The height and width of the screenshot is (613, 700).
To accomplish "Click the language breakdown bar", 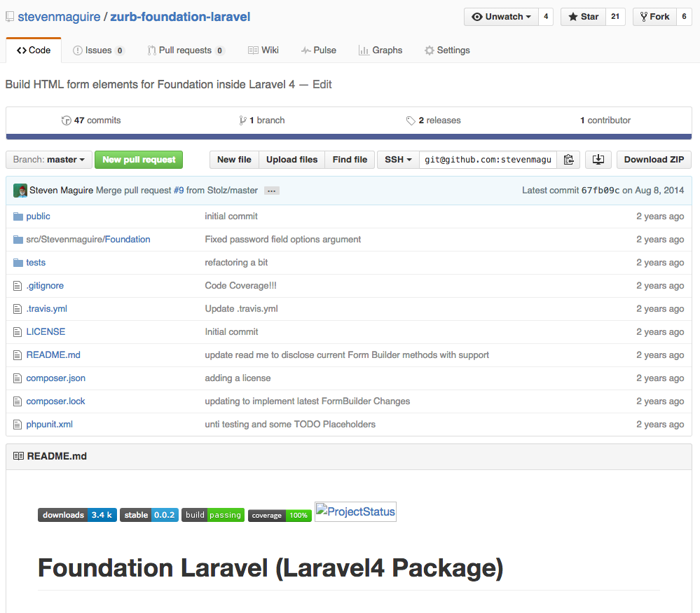I will (349, 137).
